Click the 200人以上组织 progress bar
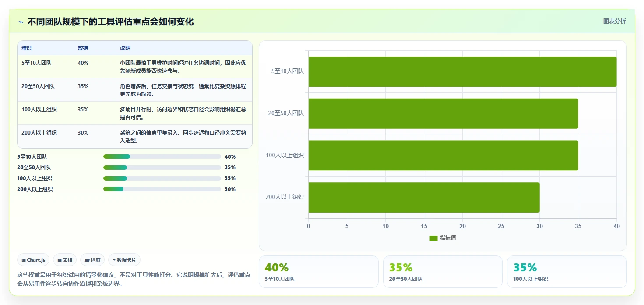This screenshot has width=644, height=305. click(x=162, y=189)
